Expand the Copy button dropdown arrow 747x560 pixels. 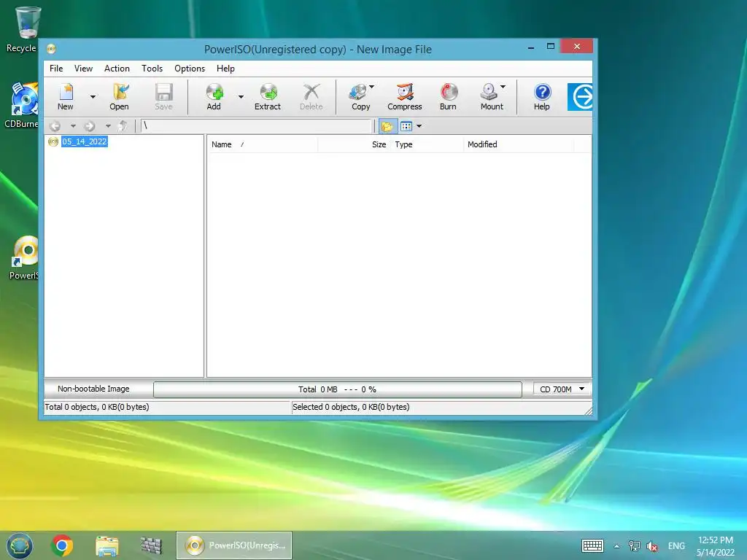tap(371, 87)
